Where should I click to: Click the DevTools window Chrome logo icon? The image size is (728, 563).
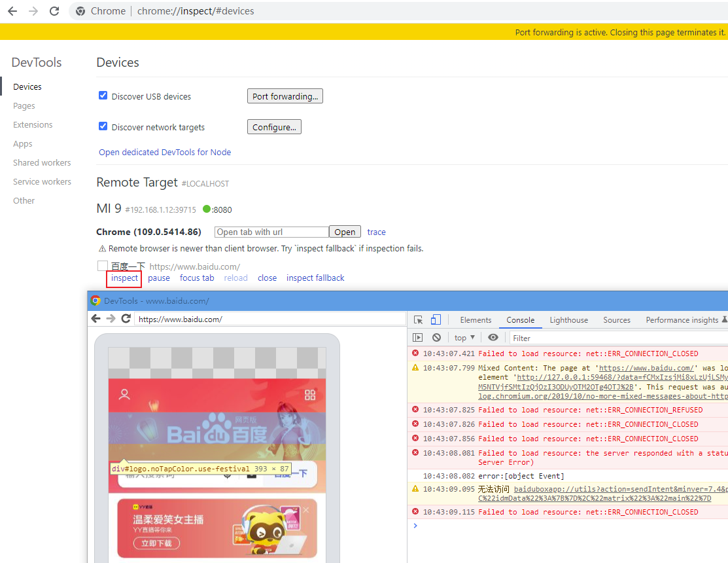pos(95,300)
